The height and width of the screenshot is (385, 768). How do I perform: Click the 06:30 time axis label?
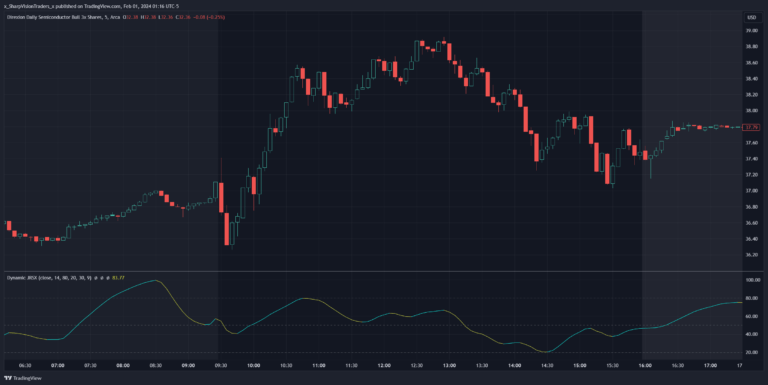pyautogui.click(x=25, y=365)
